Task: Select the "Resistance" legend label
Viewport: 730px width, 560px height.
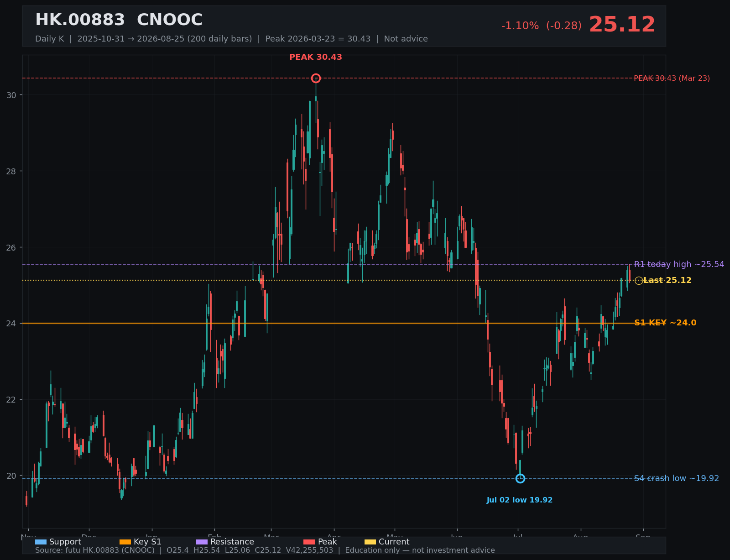Action: coord(232,542)
